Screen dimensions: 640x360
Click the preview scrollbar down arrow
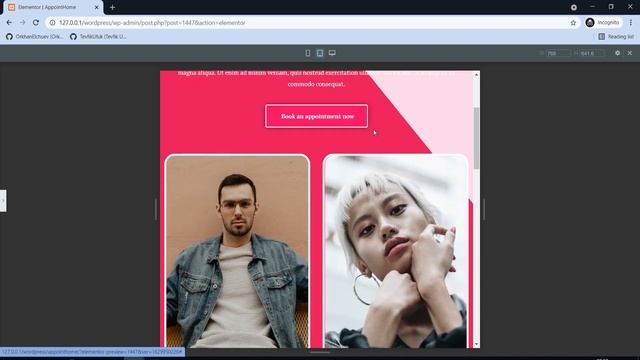pos(476,344)
